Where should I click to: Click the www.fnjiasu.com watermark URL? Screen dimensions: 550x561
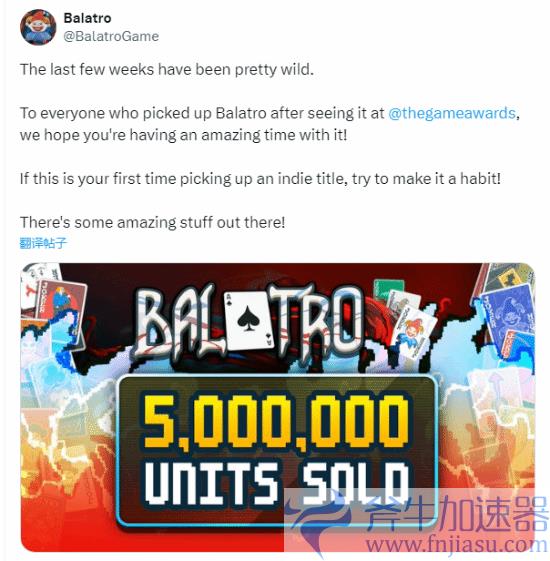point(457,545)
